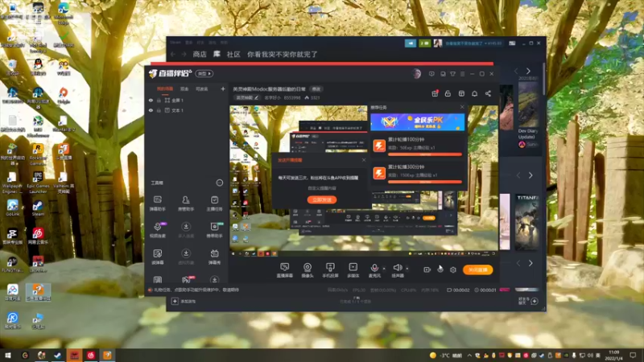Image resolution: width=644 pixels, height=362 pixels.
Task: Open 商店 tab in Steam window
Action: (200, 54)
